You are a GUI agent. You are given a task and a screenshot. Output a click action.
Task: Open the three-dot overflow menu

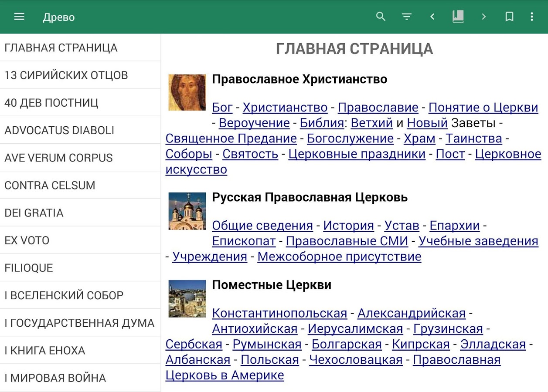click(532, 17)
